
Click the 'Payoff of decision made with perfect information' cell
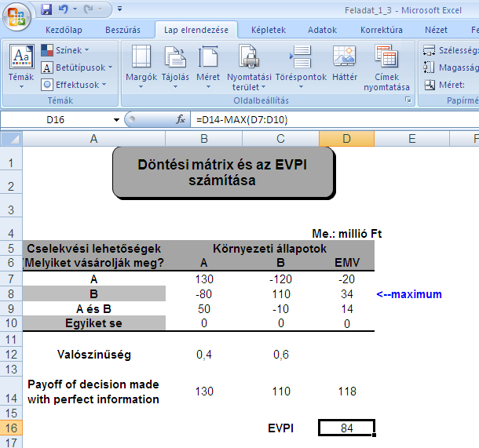coord(93,392)
